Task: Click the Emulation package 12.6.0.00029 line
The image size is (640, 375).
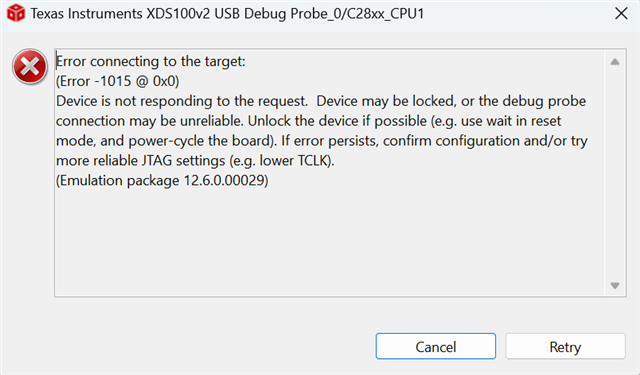Action: tap(162, 180)
